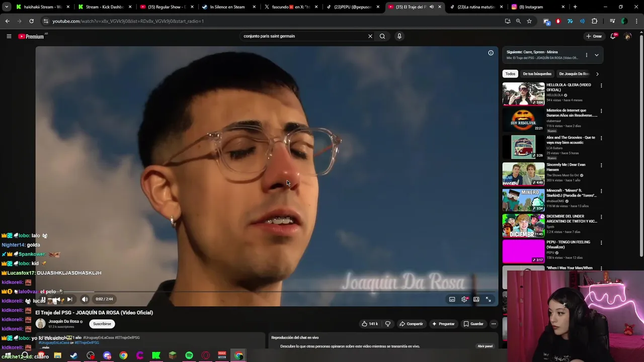644x362 pixels.
Task: Open options for HELLOLOLA - QLERA video
Action: [x=601, y=85]
